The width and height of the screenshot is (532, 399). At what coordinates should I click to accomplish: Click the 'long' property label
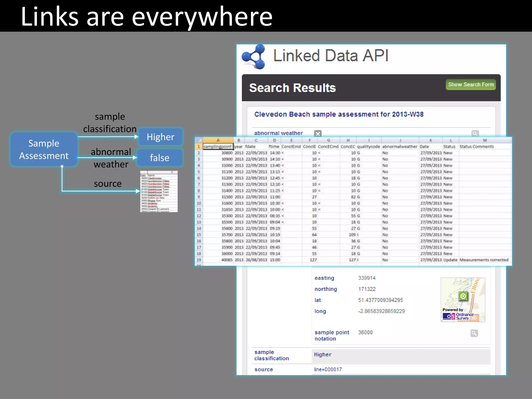coord(320,311)
